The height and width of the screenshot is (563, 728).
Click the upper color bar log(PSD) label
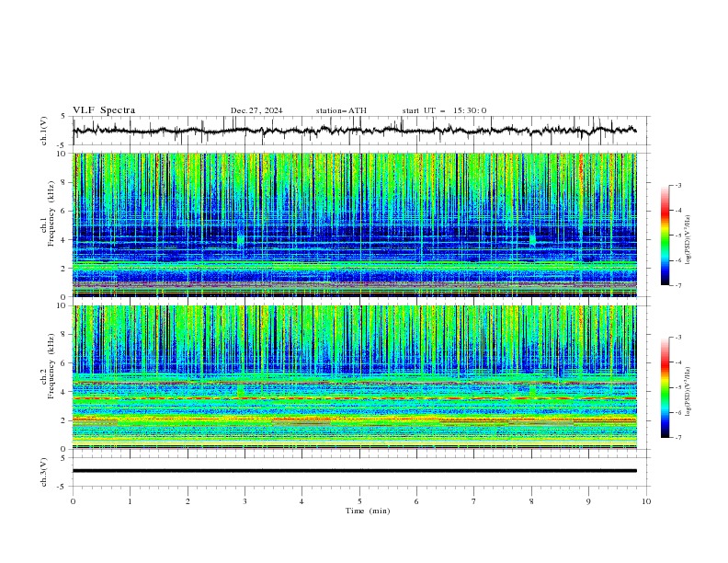tap(688, 240)
